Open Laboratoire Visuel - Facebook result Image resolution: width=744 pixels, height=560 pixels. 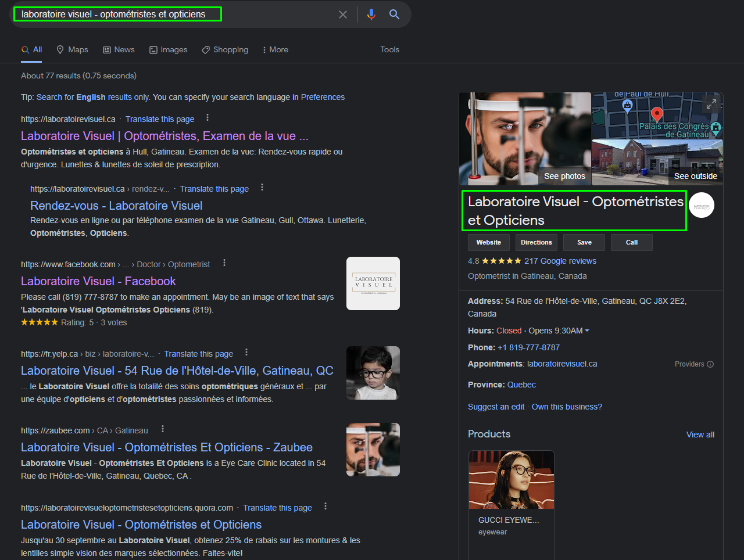[x=98, y=281]
